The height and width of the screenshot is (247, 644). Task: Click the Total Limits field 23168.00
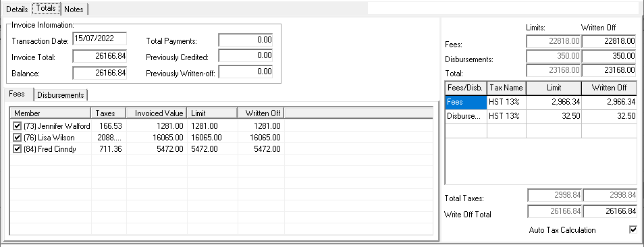(554, 70)
